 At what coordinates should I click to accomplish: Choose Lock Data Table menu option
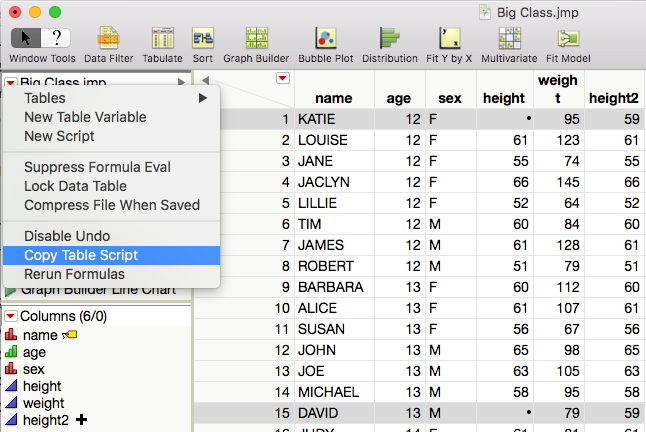click(75, 186)
